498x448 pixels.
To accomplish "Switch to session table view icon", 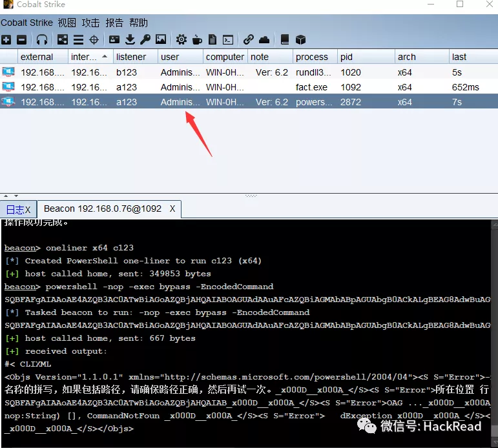I will point(78,39).
